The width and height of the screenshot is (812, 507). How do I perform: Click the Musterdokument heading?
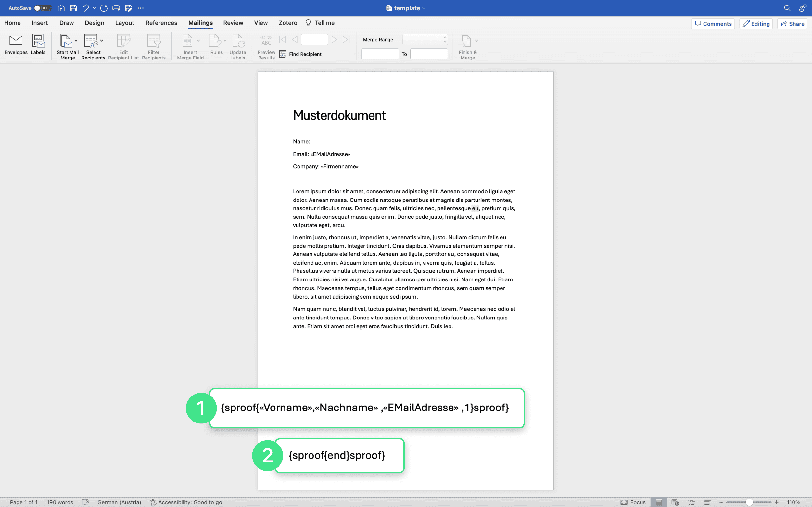[339, 115]
